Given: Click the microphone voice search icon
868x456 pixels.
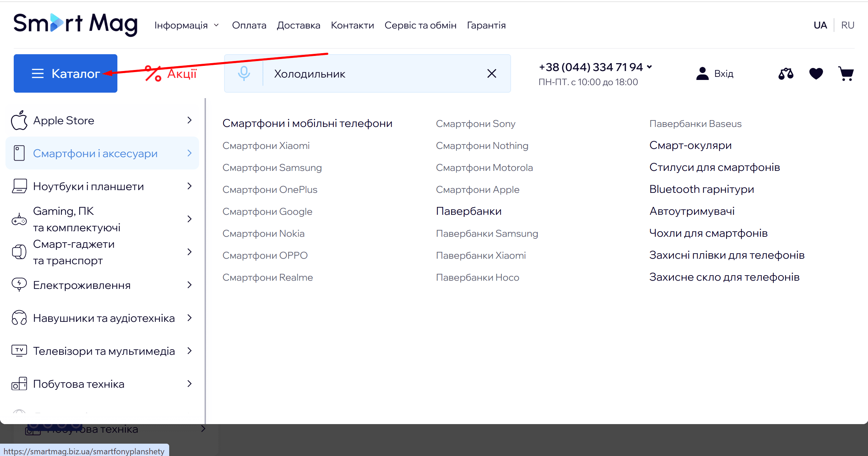Looking at the screenshot, I should (x=244, y=73).
